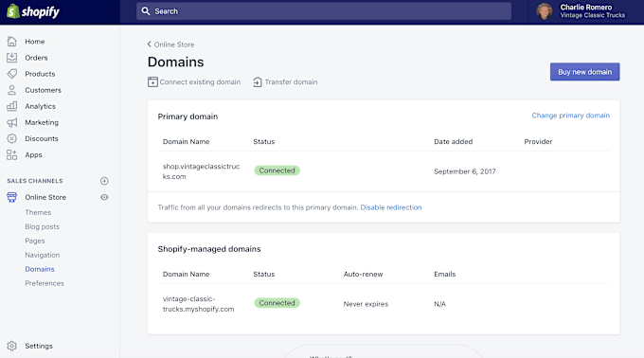Click Connect existing domain

pyautogui.click(x=200, y=82)
